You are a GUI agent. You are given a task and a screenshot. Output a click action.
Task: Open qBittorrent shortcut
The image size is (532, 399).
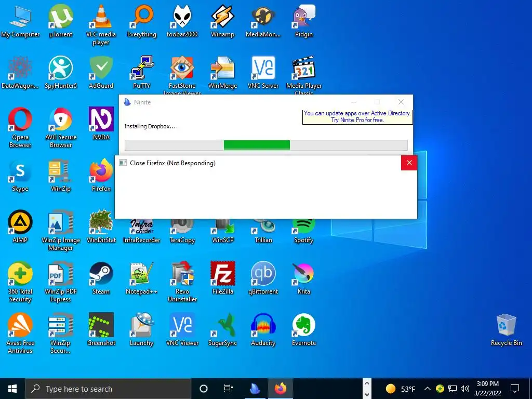263,277
